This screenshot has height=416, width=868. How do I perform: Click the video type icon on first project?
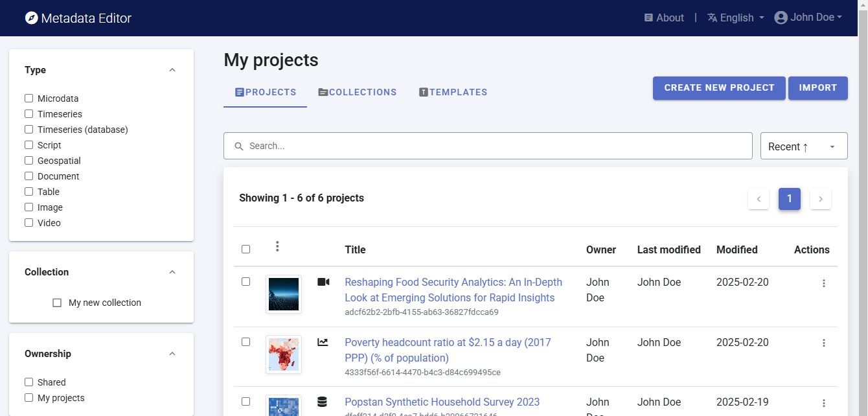(323, 282)
